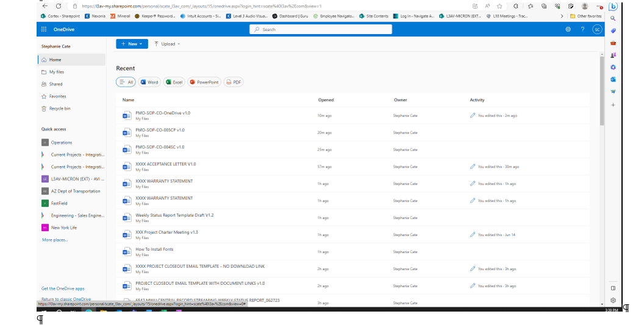Filter recent files by Word
Image resolution: width=644 pixels, height=325 pixels.
[x=149, y=82]
